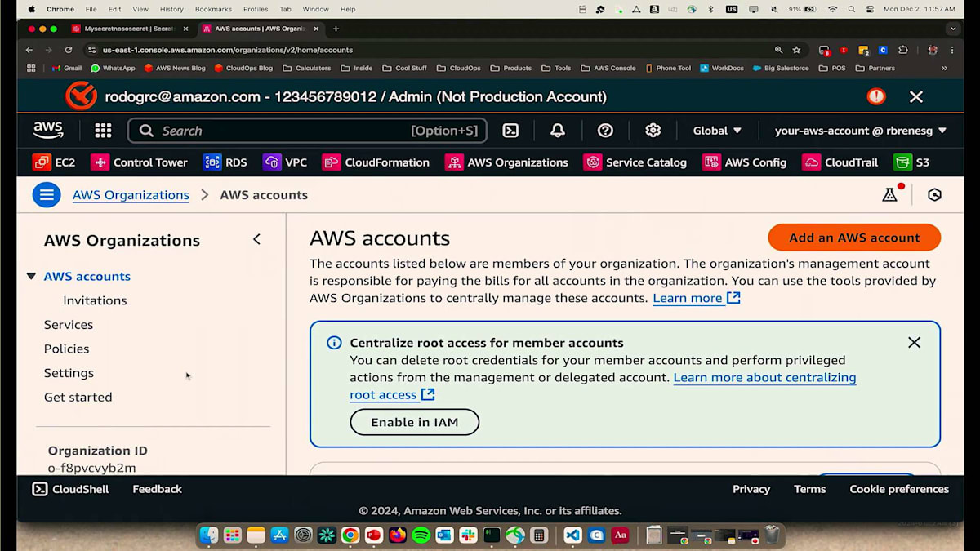Screen dimensions: 980x551
Task: Open Settings in the side navigation
Action: [x=69, y=373]
